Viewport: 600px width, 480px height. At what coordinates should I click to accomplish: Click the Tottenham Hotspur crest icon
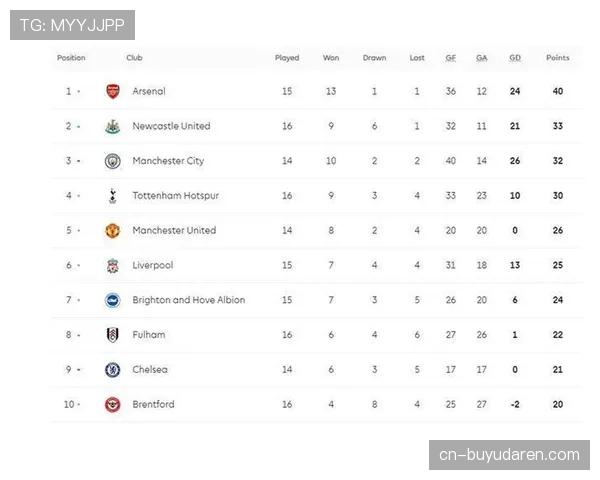click(x=112, y=196)
